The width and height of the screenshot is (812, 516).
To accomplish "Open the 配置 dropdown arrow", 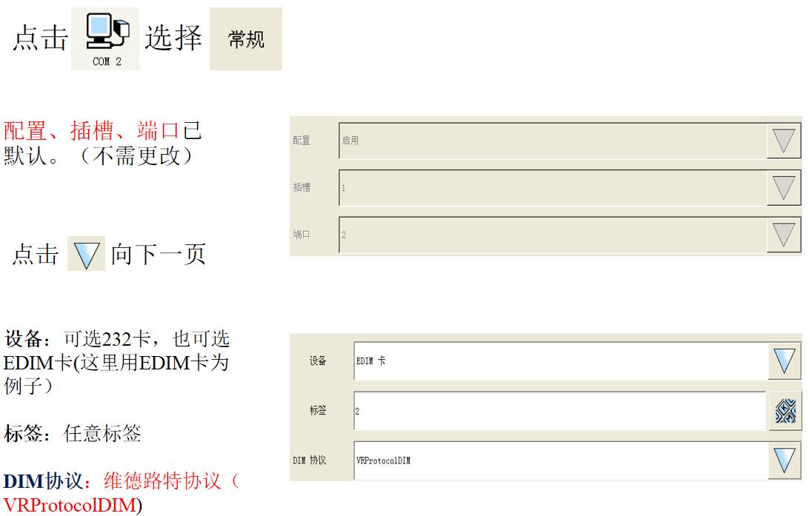I will click(784, 141).
